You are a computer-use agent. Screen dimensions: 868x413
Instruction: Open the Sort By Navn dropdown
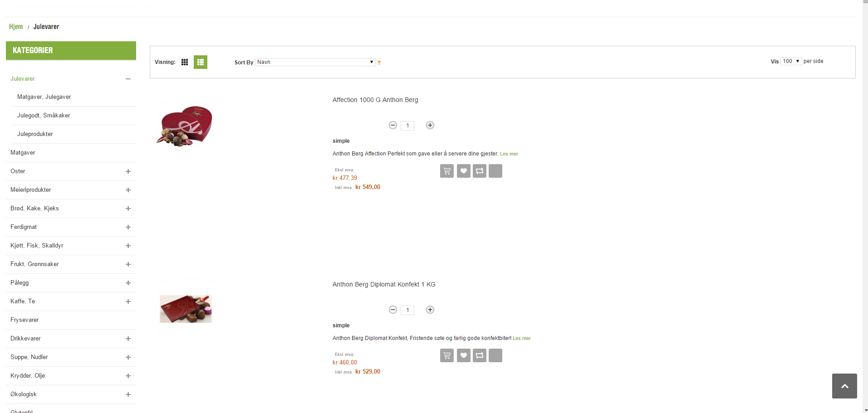coord(315,62)
